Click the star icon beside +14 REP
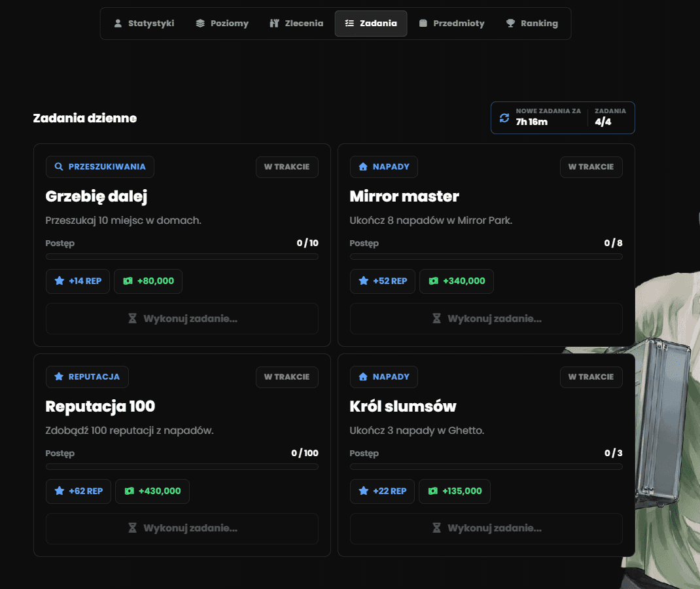This screenshot has width=700, height=589. [60, 281]
